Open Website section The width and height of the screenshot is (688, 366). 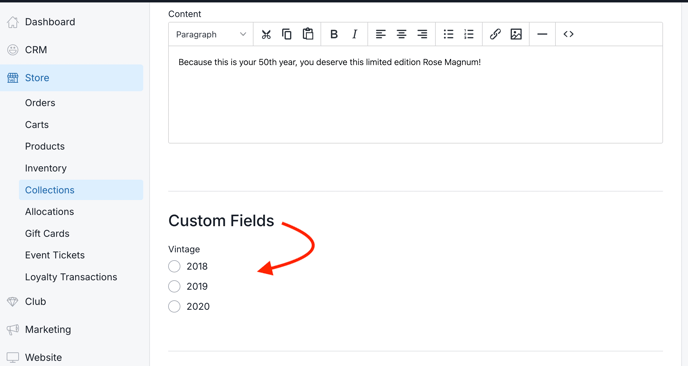(43, 358)
